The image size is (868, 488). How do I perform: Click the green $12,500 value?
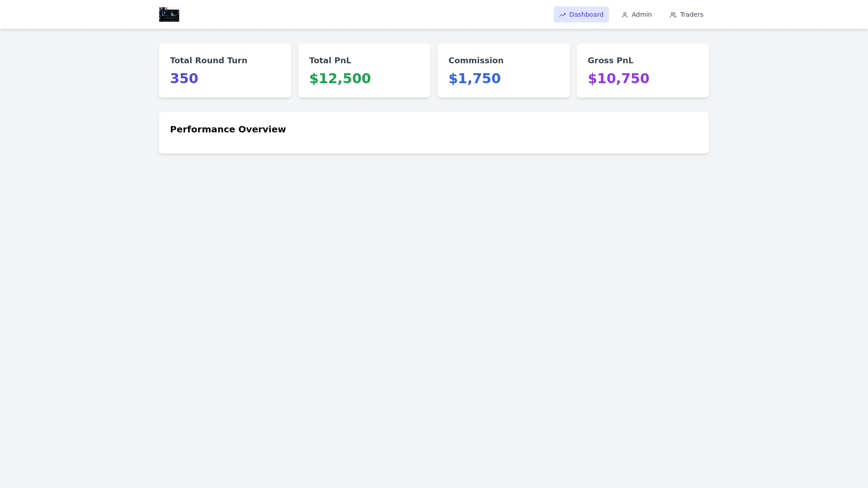[340, 79]
